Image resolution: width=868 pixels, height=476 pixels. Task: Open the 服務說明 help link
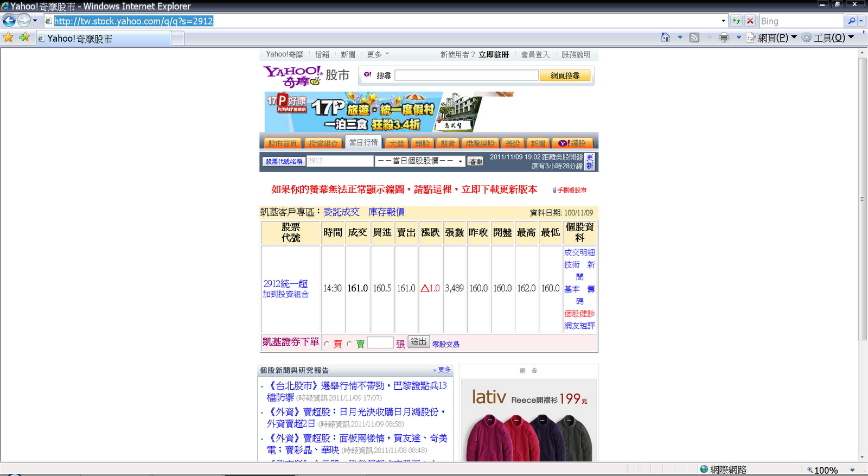pos(576,55)
